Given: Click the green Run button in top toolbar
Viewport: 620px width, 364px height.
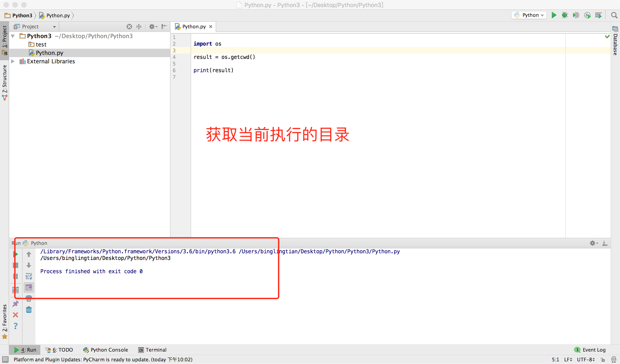Looking at the screenshot, I should (554, 15).
